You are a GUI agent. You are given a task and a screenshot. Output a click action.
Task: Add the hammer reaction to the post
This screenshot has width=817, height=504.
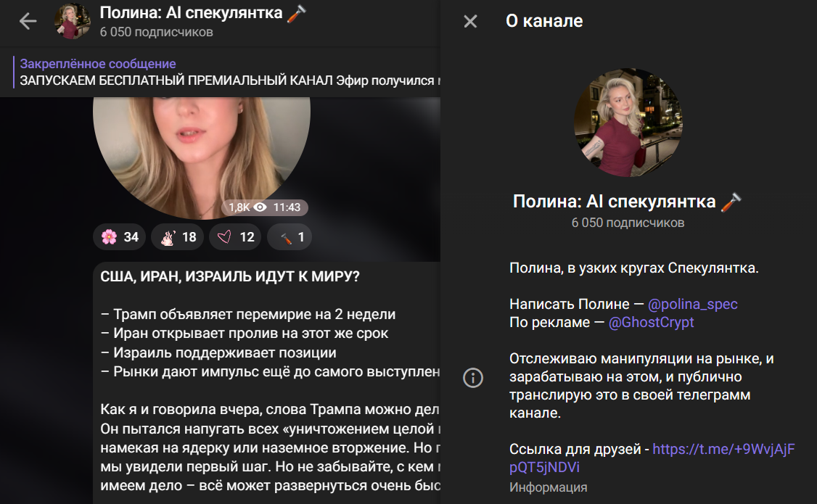pyautogui.click(x=289, y=236)
